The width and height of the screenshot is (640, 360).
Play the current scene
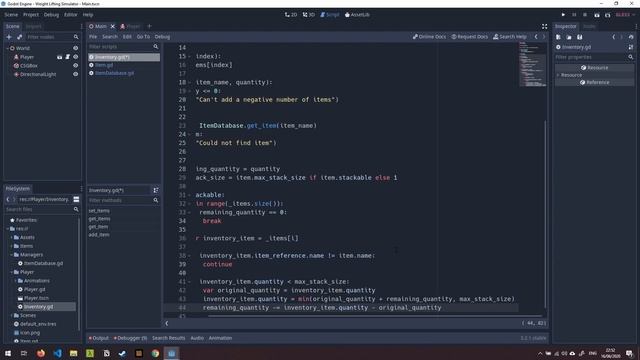coord(597,15)
